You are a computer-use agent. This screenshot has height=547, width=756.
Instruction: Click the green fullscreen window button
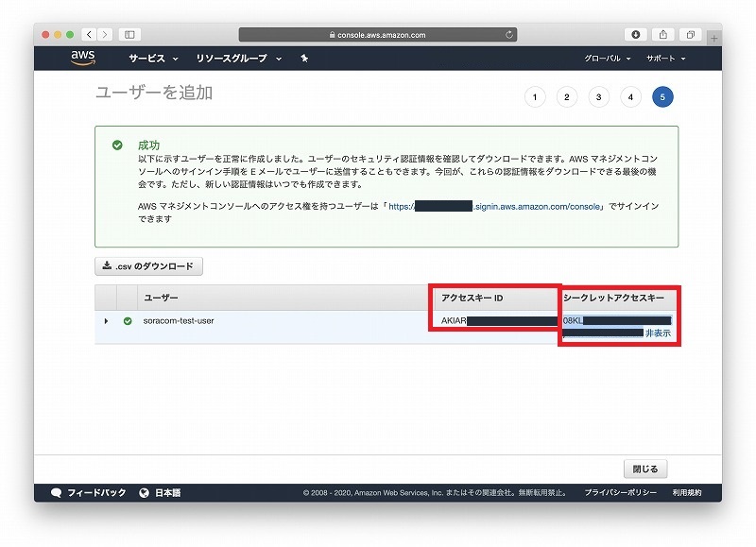69,35
